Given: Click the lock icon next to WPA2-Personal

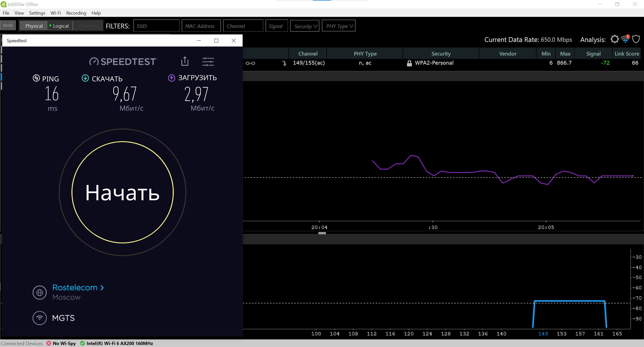Looking at the screenshot, I should 409,63.
